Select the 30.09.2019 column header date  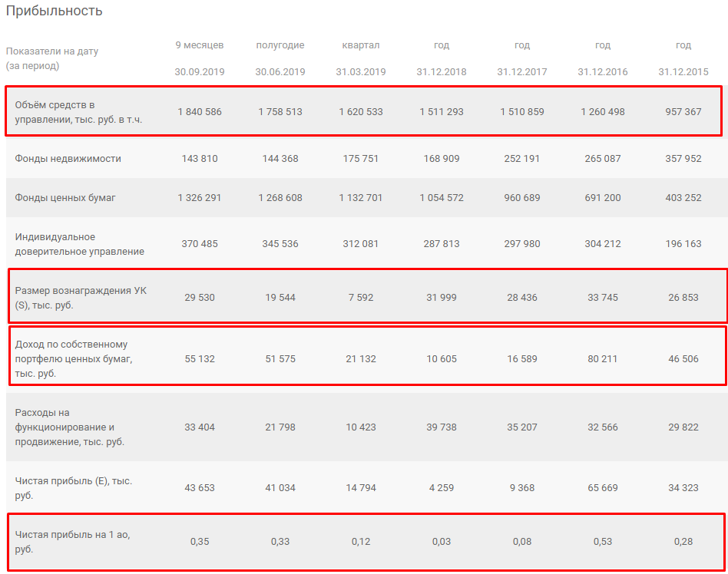tap(200, 72)
